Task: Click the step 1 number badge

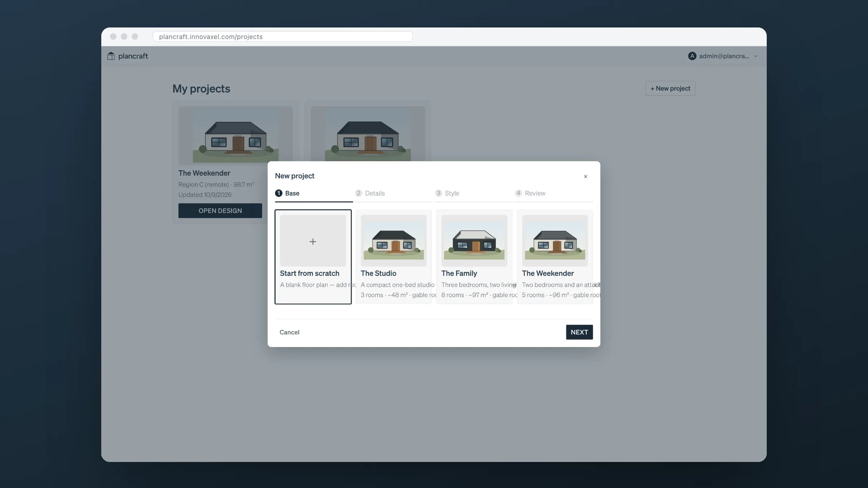Action: click(x=278, y=193)
